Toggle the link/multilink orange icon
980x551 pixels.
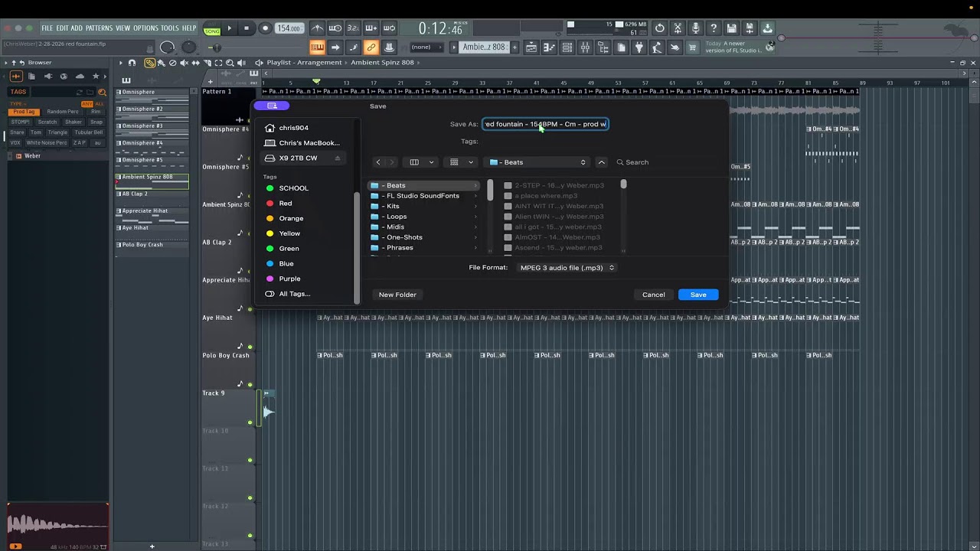[371, 47]
